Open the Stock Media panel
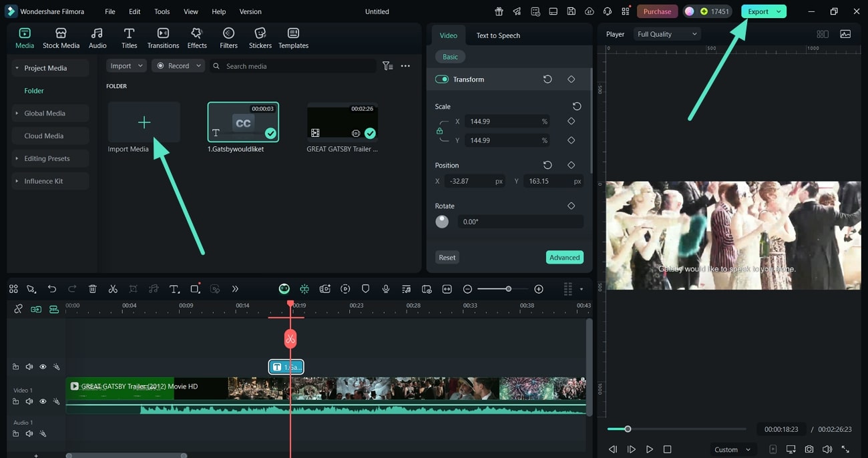The width and height of the screenshot is (868, 458). [x=61, y=38]
